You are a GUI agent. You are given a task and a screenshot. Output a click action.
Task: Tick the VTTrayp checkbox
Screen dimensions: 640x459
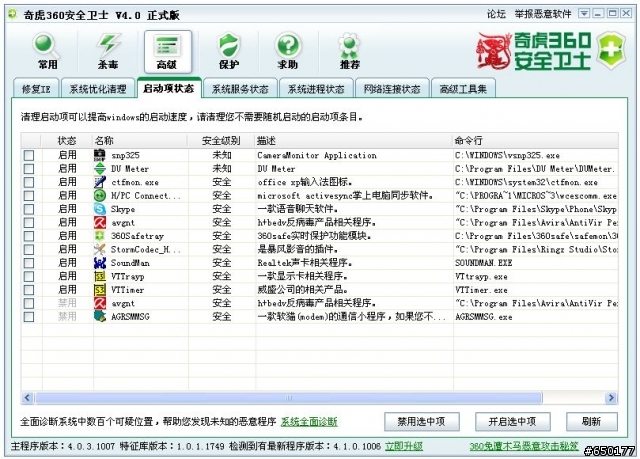coord(29,277)
